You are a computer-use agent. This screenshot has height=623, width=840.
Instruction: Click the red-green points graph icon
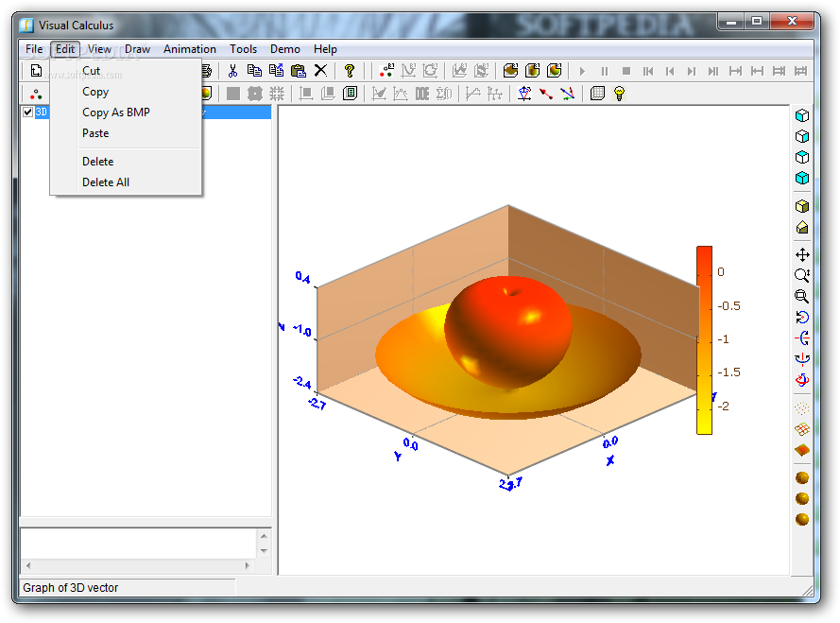pos(386,71)
